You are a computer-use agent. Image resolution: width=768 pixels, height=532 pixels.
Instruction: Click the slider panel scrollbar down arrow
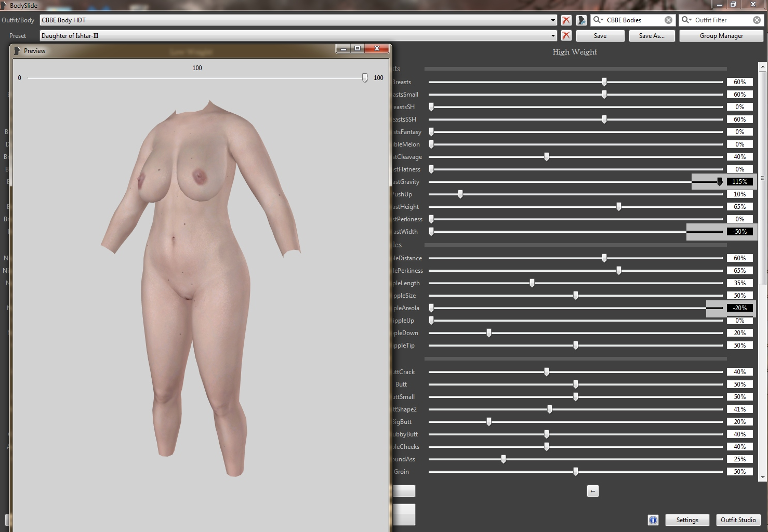click(762, 477)
